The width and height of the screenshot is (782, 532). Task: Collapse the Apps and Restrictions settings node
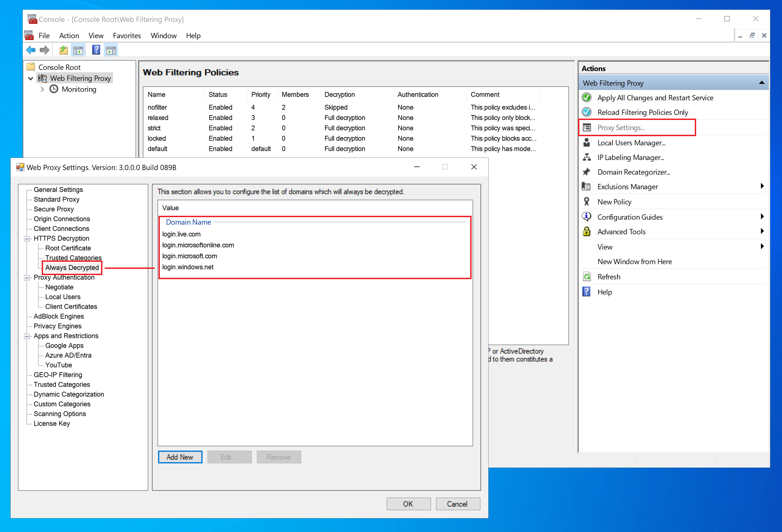click(27, 336)
